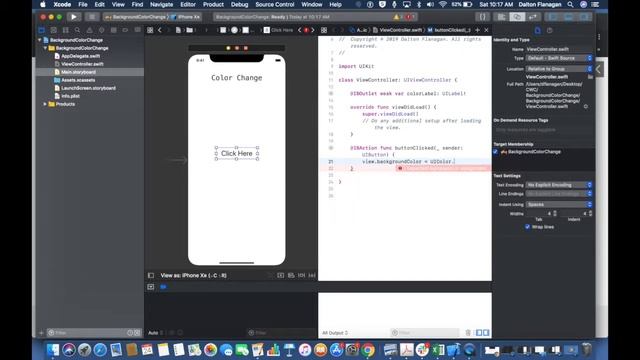Screen dimensions: 640x360
Task: Stop the running app with the Stop button
Action: (92, 17)
